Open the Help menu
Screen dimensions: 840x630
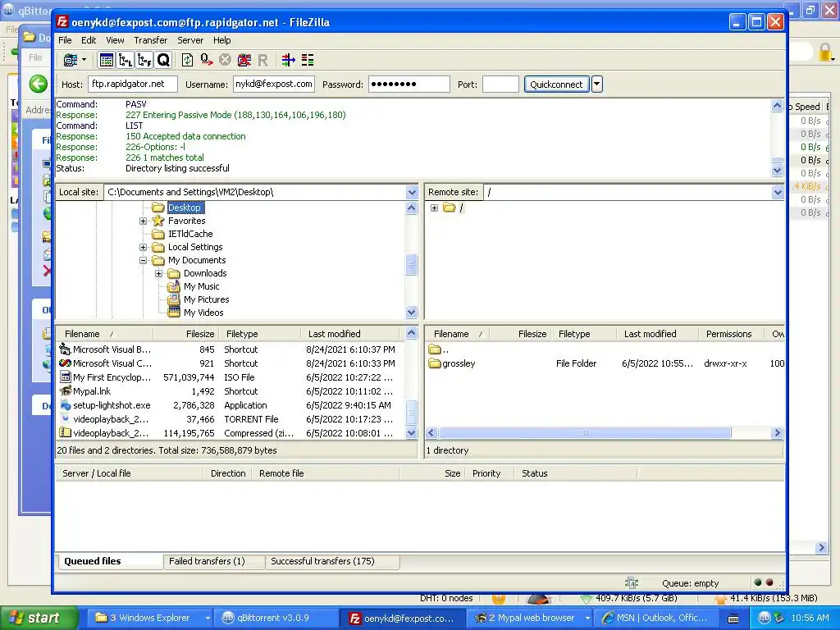coord(221,40)
